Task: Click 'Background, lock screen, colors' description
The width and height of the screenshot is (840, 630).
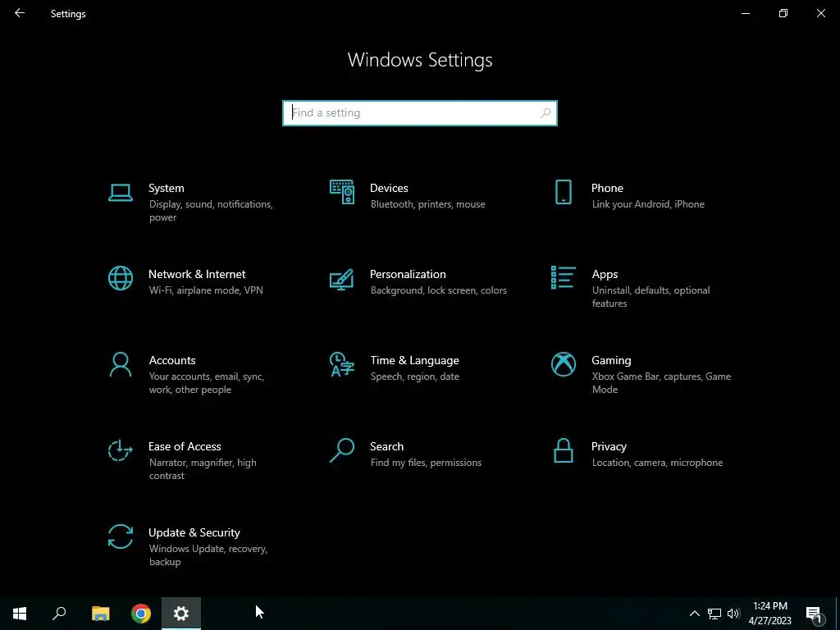Action: point(438,290)
